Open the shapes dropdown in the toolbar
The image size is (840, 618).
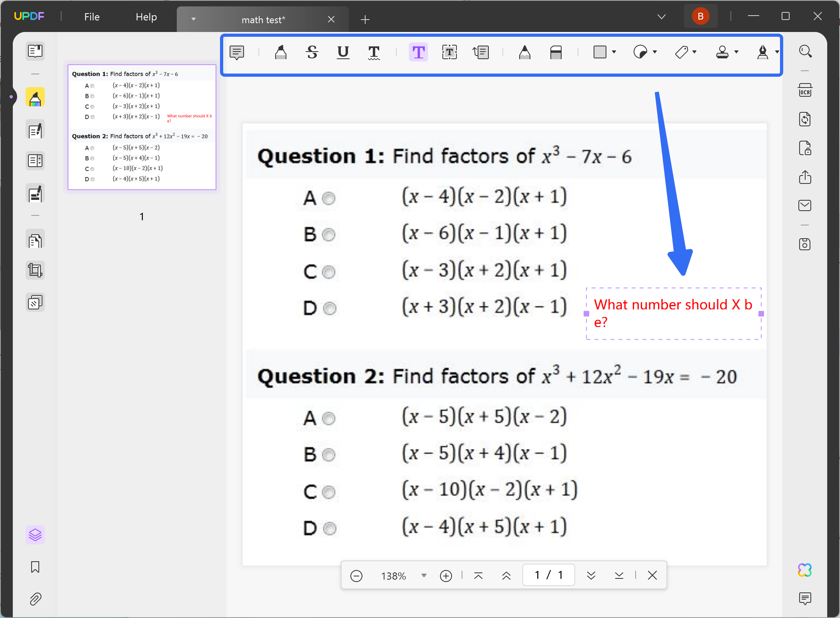click(x=613, y=52)
